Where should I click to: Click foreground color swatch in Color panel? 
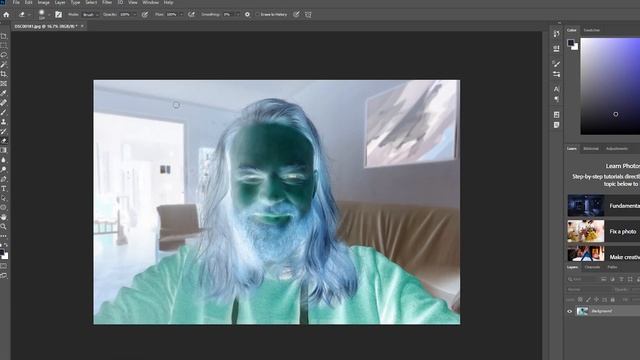[571, 42]
